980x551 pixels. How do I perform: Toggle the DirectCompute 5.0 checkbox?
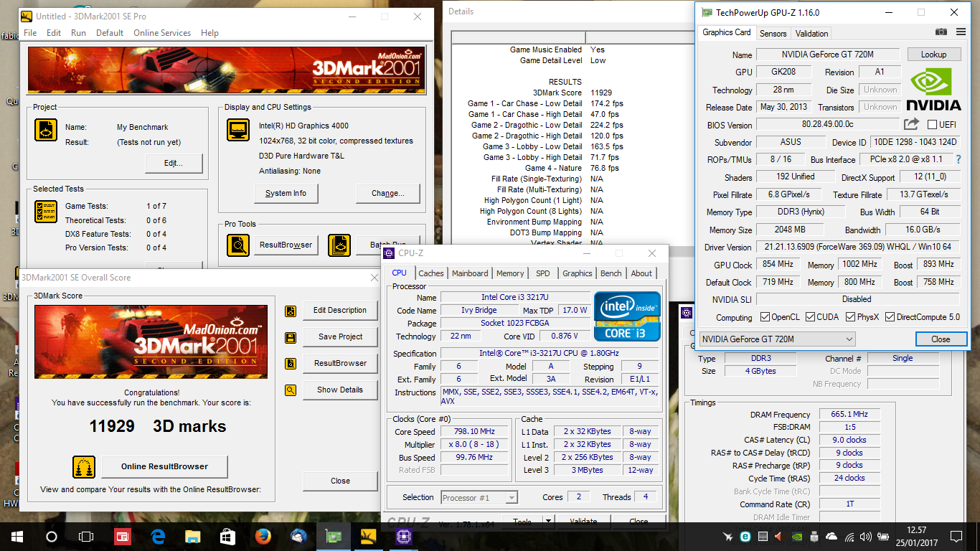890,317
